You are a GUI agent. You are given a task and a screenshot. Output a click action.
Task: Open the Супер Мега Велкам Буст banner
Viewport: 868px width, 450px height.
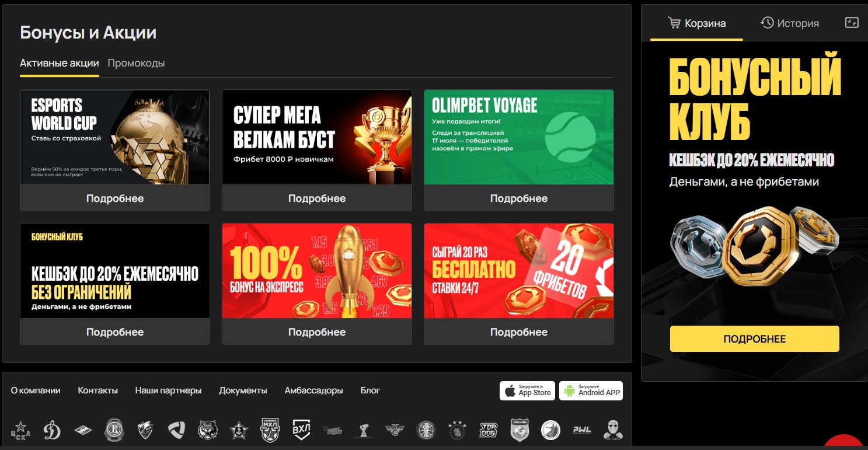[317, 137]
